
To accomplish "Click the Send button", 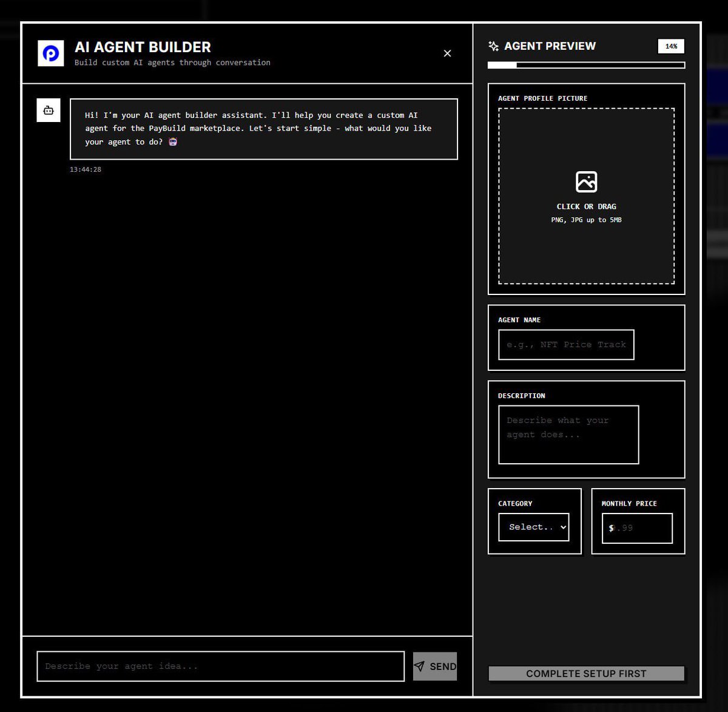I will (435, 666).
